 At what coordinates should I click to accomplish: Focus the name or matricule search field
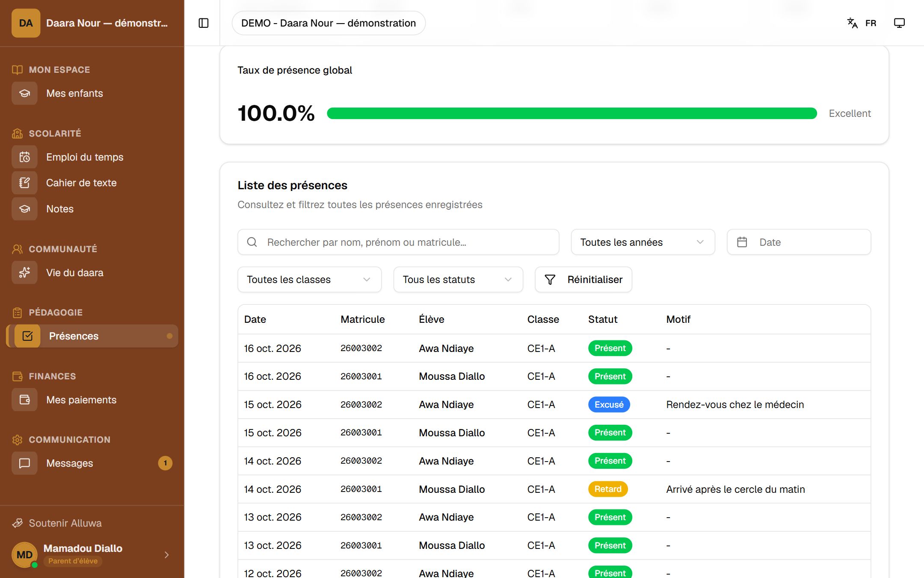click(398, 242)
